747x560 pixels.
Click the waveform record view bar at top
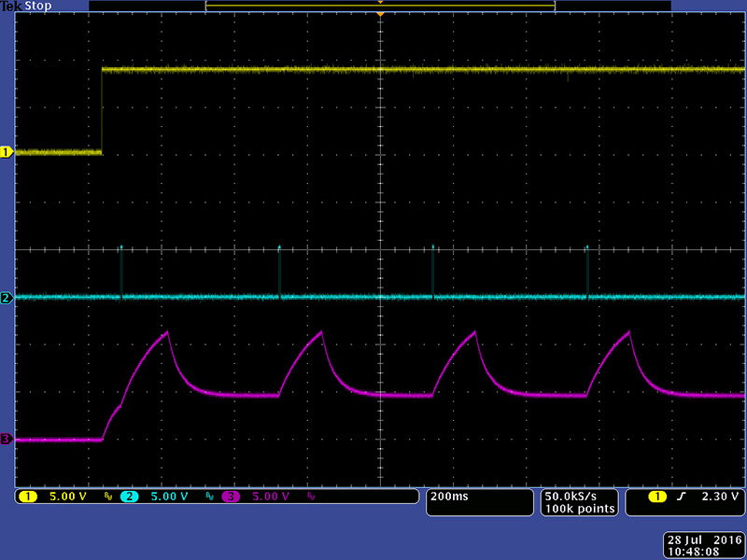380,6
